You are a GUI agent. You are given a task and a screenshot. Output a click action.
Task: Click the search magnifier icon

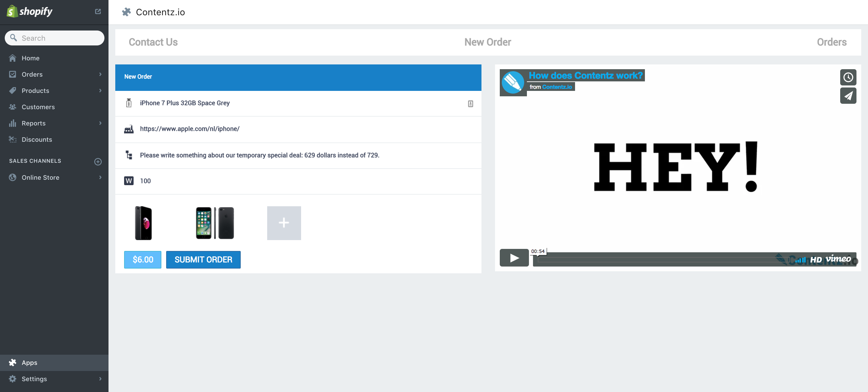click(x=14, y=38)
